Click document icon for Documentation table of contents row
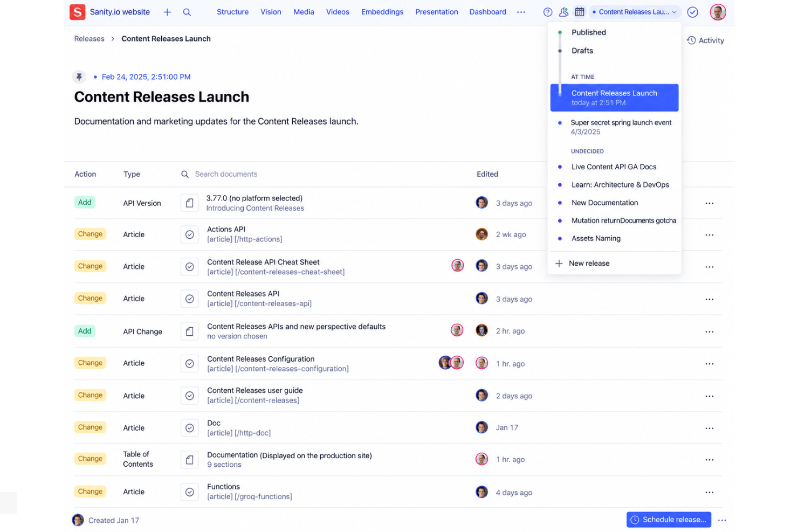Screen dimensions: 798x532 [x=190, y=460]
